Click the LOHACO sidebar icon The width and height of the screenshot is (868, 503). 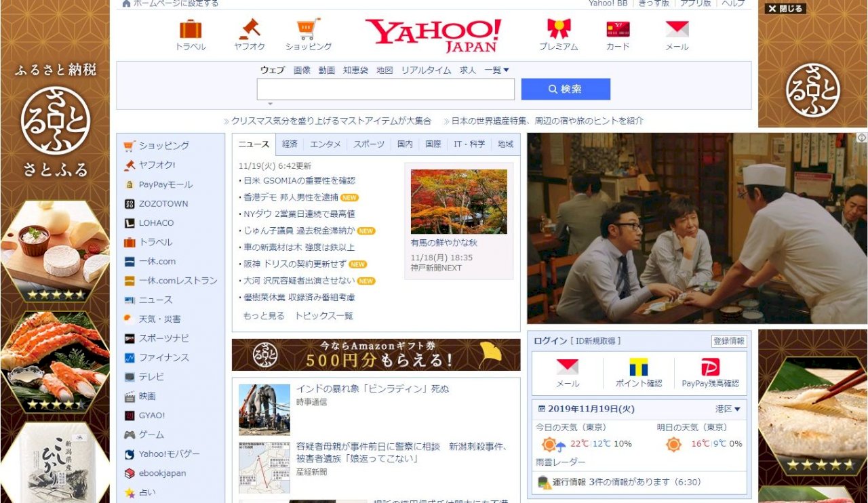point(130,223)
